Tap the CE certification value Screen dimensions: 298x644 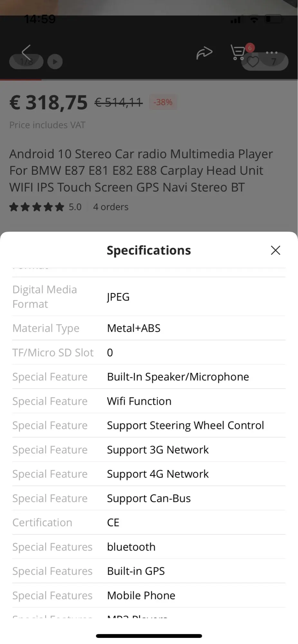point(113,523)
